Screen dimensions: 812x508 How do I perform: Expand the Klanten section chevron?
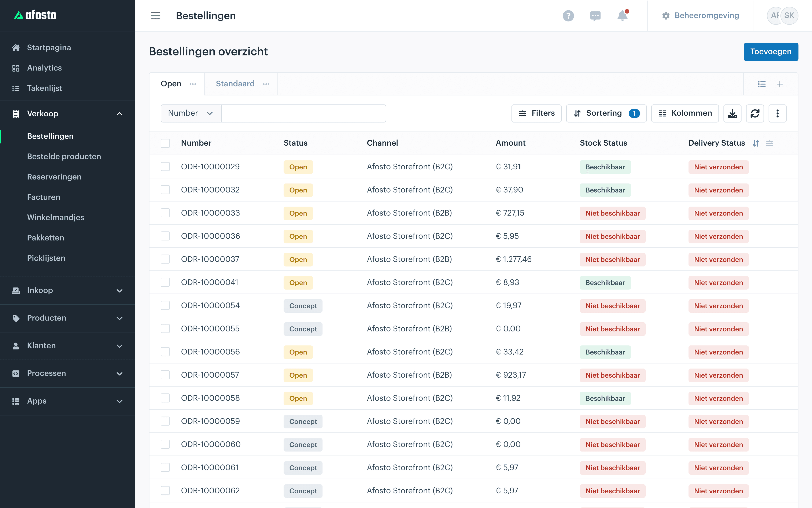point(119,346)
